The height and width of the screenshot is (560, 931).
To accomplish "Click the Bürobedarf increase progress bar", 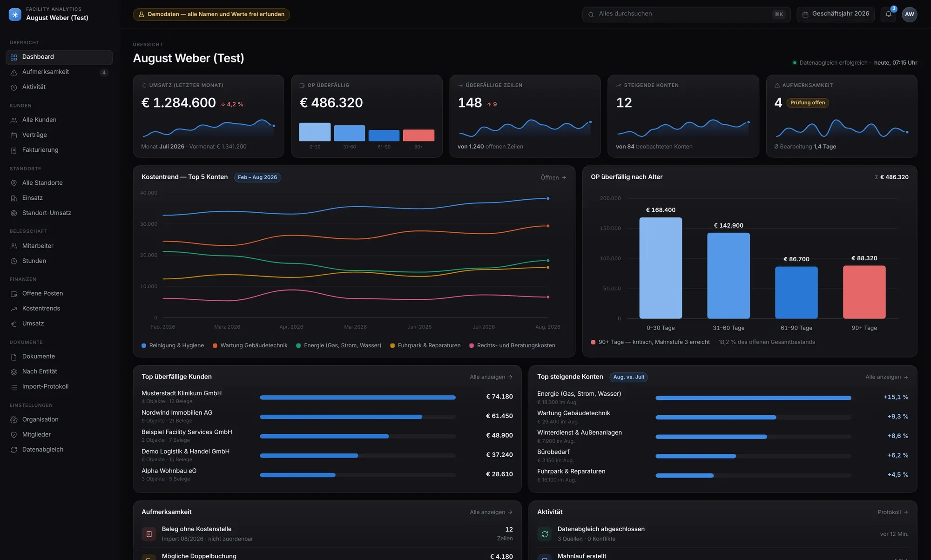I will point(753,456).
